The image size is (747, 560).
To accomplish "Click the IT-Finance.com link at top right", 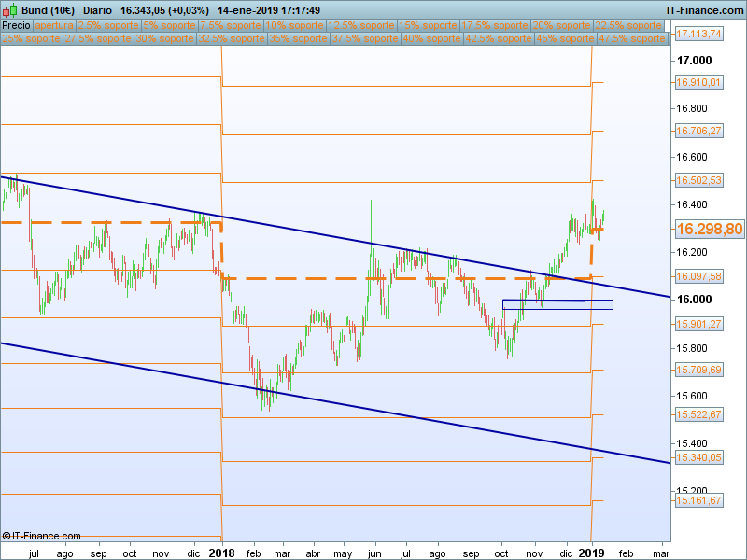I will point(706,10).
